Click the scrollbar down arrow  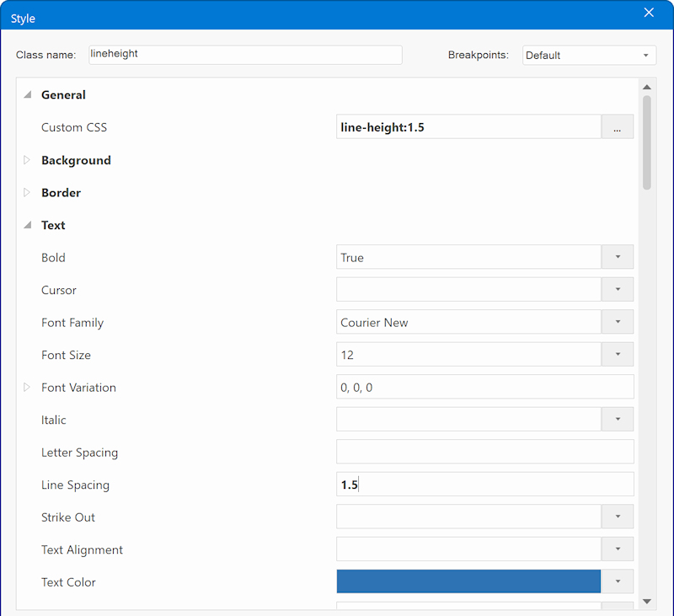pyautogui.click(x=646, y=601)
